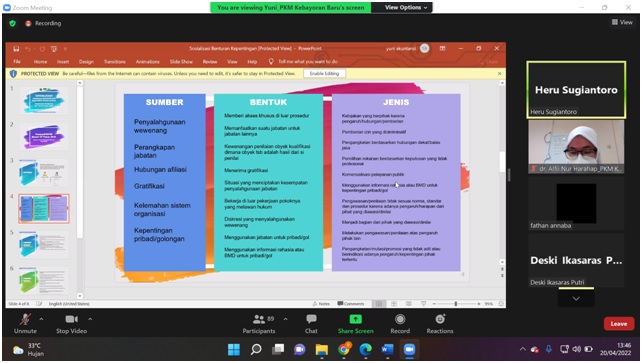
Task: Unmute the microphone
Action: point(25,324)
